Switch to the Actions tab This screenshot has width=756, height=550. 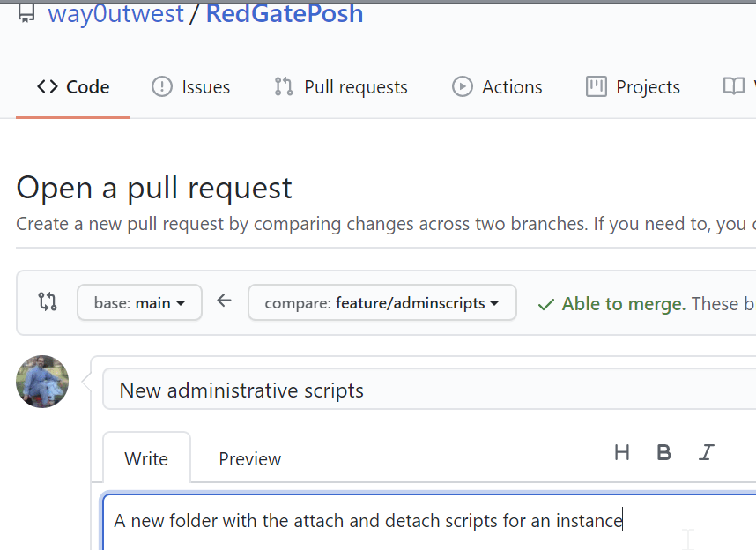[497, 87]
